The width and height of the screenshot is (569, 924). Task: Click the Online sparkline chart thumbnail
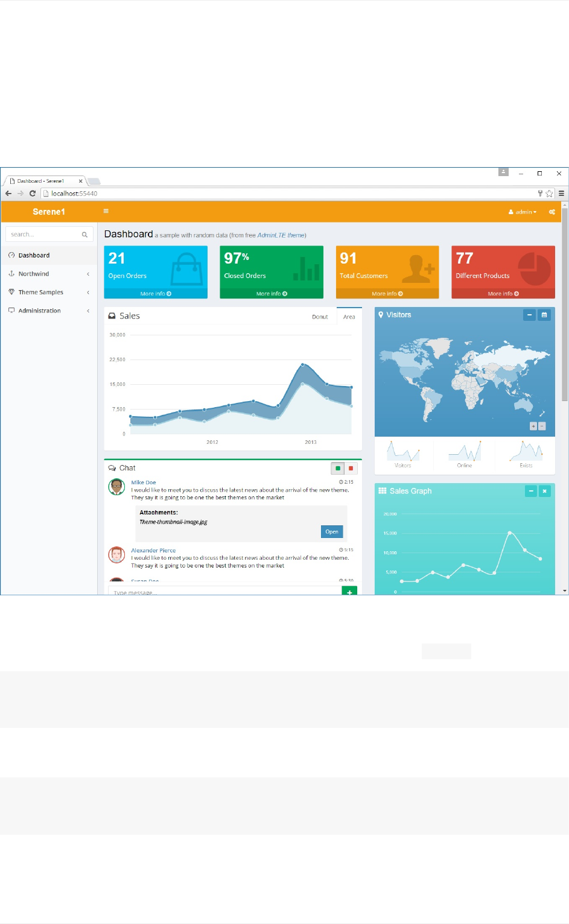coord(465,451)
